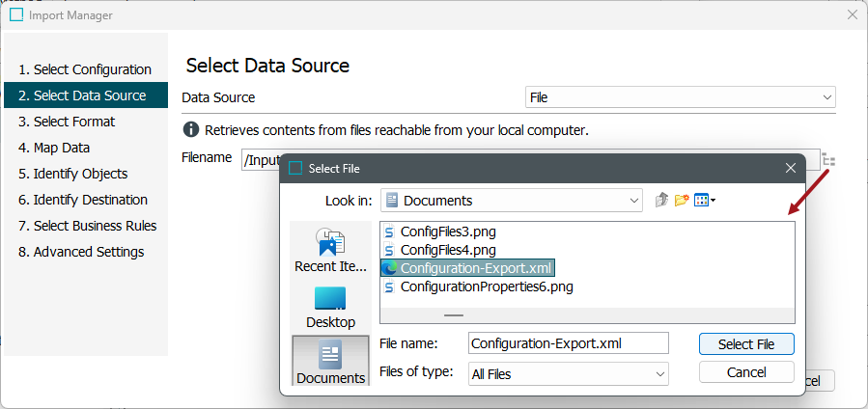Image resolution: width=868 pixels, height=409 pixels.
Task: Click the Create New Folder icon
Action: click(x=682, y=201)
